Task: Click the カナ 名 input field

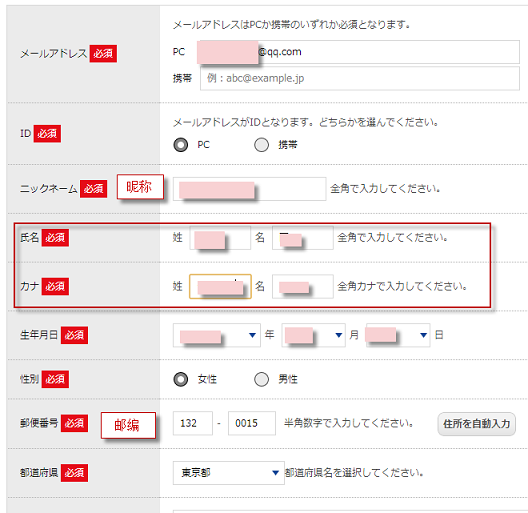Action: 303,287
